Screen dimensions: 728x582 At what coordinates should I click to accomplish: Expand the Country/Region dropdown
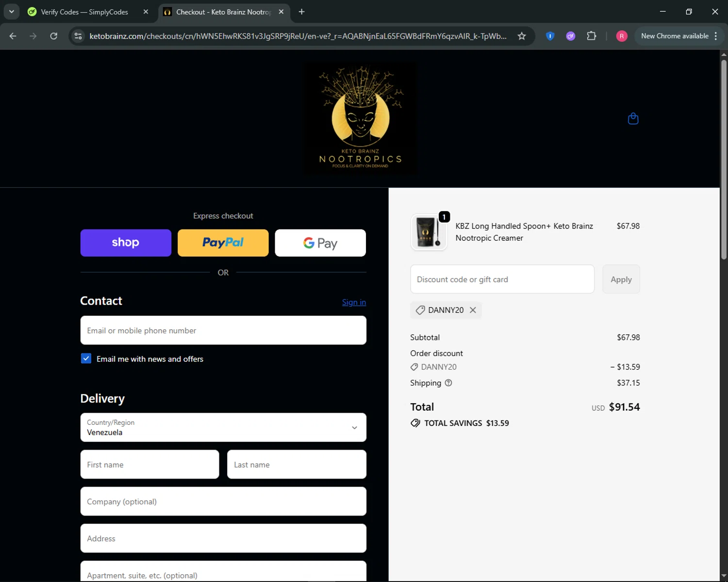(223, 427)
